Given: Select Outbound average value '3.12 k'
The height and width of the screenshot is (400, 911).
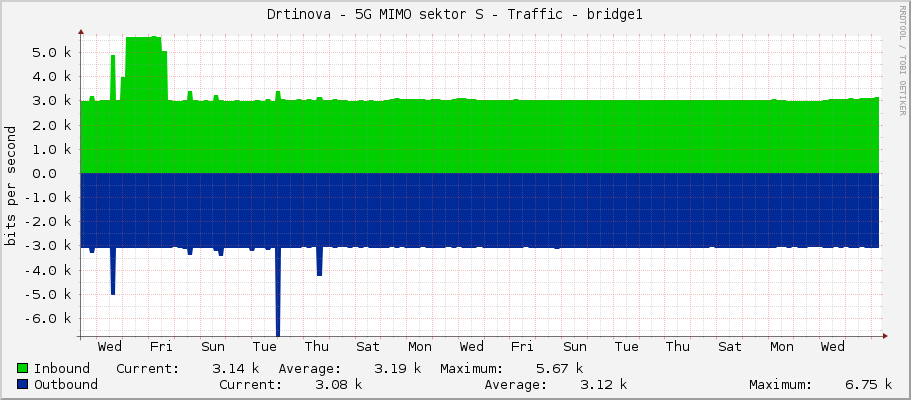Looking at the screenshot, I should point(604,384).
